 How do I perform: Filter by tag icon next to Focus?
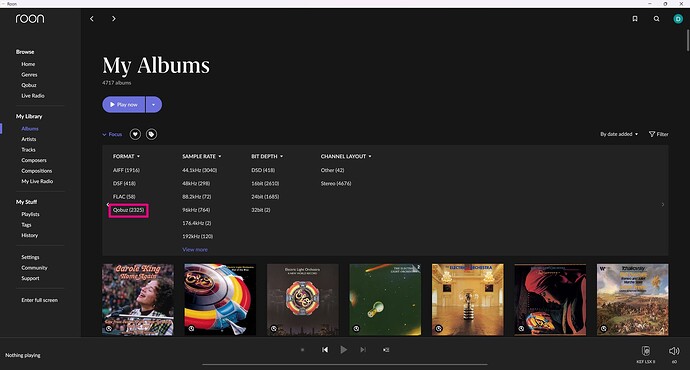click(151, 134)
